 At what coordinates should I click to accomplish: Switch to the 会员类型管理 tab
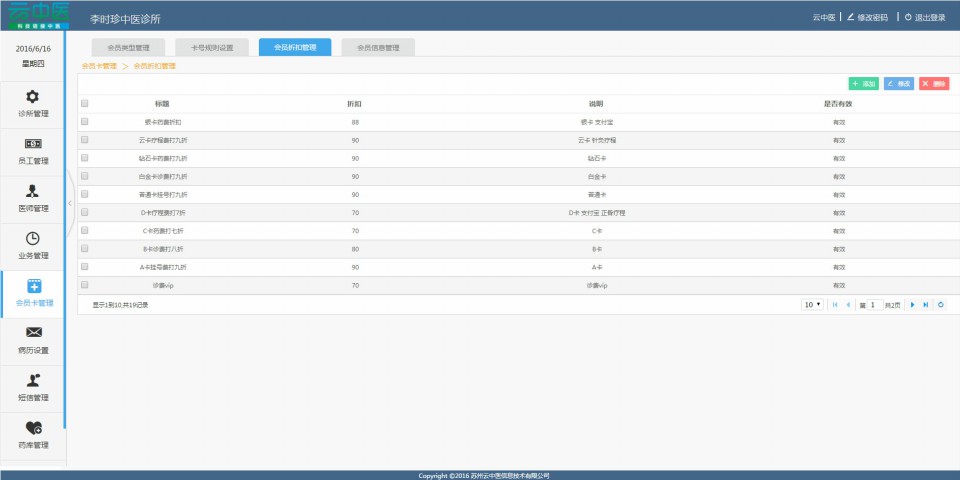128,47
